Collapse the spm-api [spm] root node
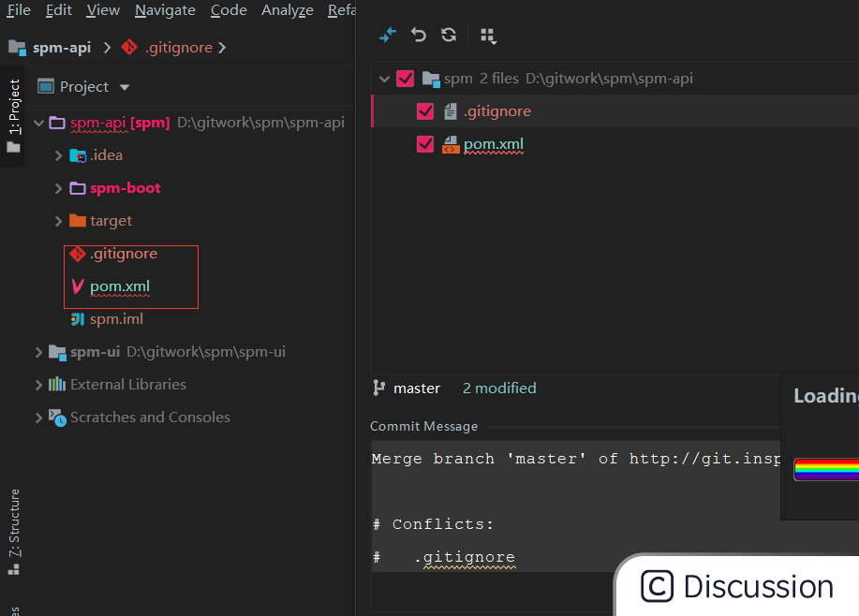859x616 pixels. click(38, 123)
